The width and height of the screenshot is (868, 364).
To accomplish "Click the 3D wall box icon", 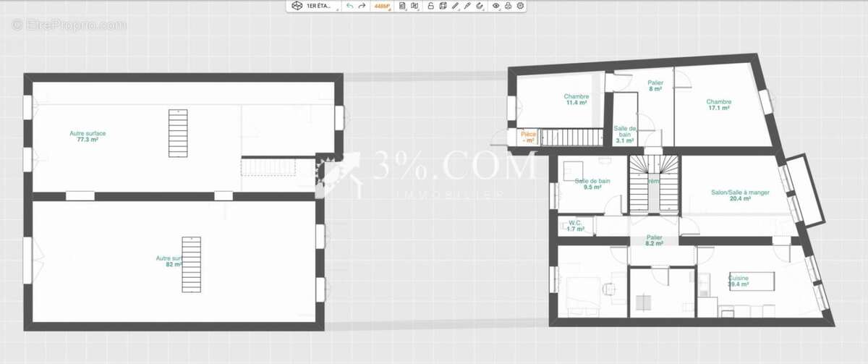I will coord(443,6).
